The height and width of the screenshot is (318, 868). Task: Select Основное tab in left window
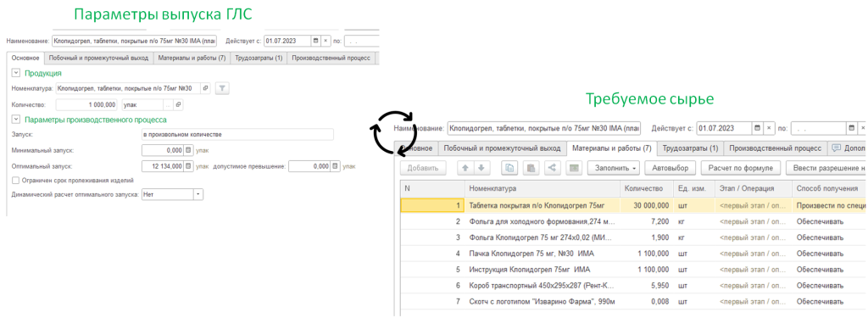25,59
